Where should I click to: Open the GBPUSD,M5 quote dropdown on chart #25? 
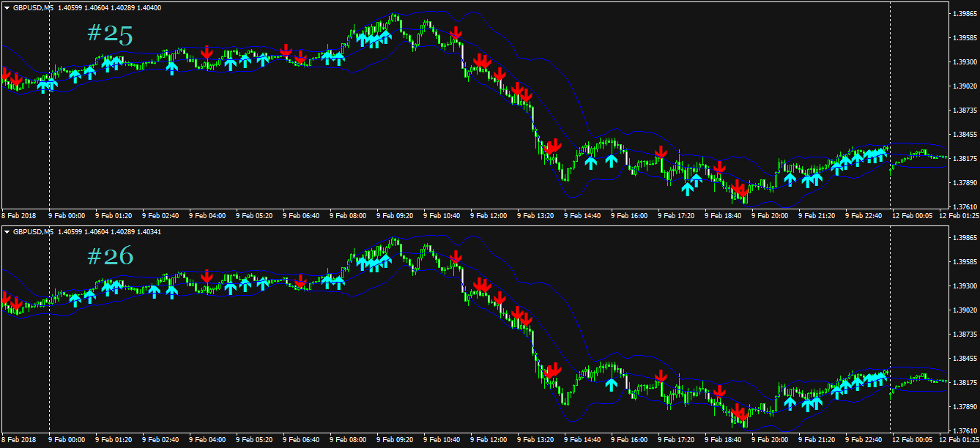click(x=6, y=7)
